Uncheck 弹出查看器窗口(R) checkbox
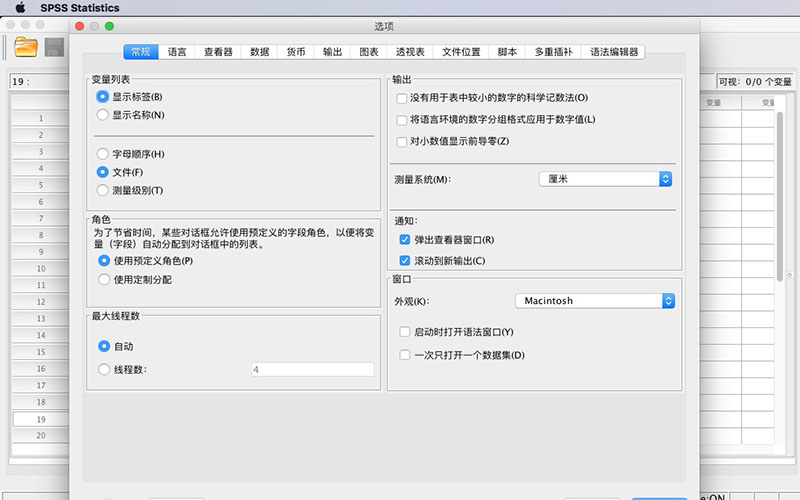Image resolution: width=800 pixels, height=500 pixels. tap(405, 240)
